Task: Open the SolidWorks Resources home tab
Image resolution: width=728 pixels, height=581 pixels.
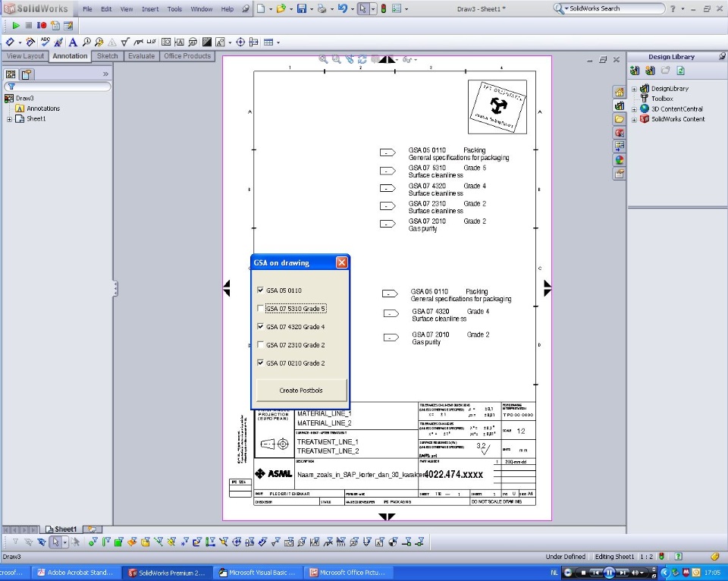Action: (x=620, y=92)
